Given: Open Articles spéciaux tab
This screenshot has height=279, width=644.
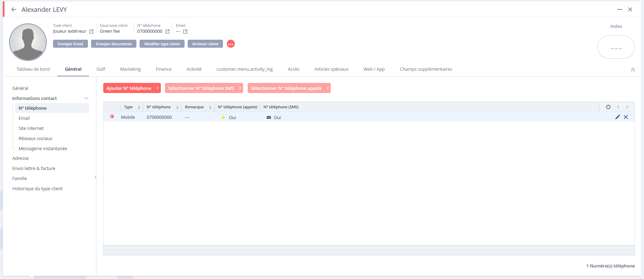Looking at the screenshot, I should pyautogui.click(x=331, y=69).
